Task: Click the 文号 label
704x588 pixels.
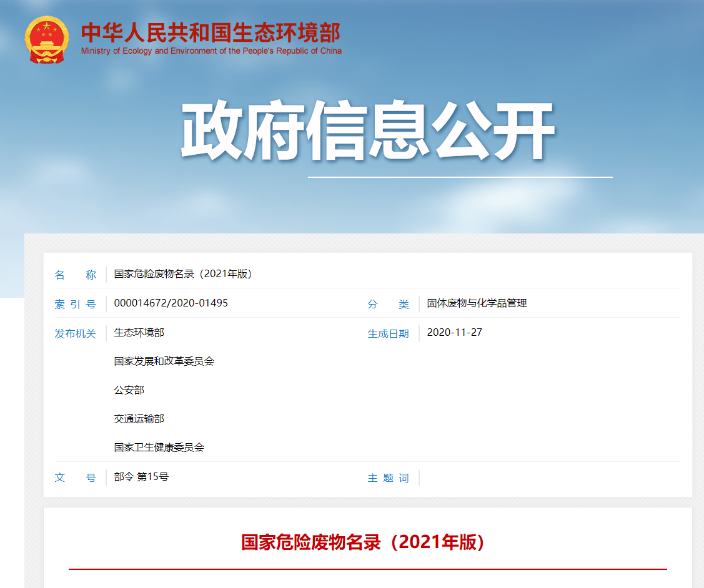Action: click(x=76, y=478)
